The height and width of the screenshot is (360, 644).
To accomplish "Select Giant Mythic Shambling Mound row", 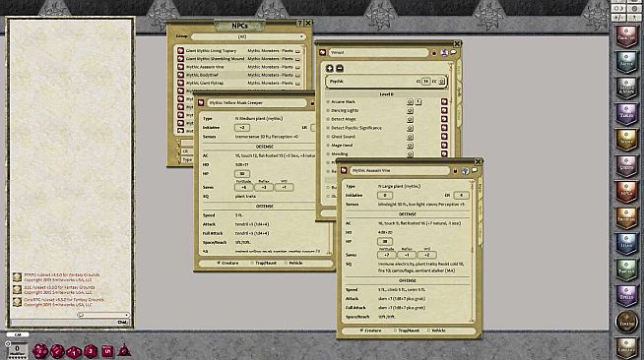I will pos(240,59).
